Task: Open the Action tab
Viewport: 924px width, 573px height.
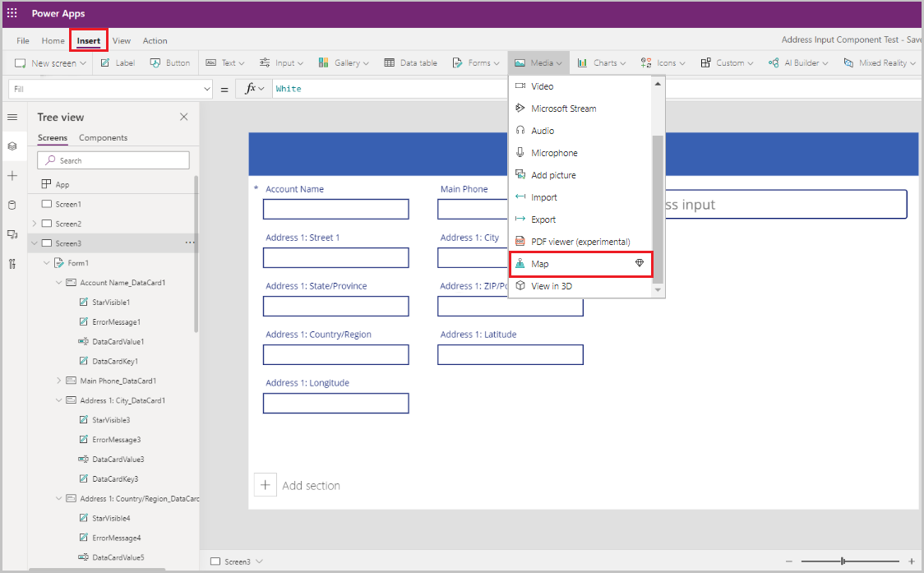Action: pyautogui.click(x=155, y=40)
